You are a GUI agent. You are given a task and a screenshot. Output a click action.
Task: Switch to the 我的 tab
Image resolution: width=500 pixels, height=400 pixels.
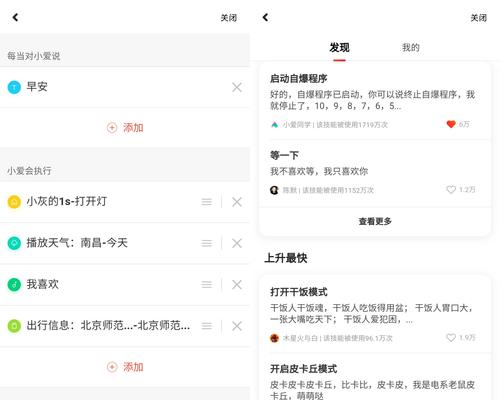tap(411, 48)
